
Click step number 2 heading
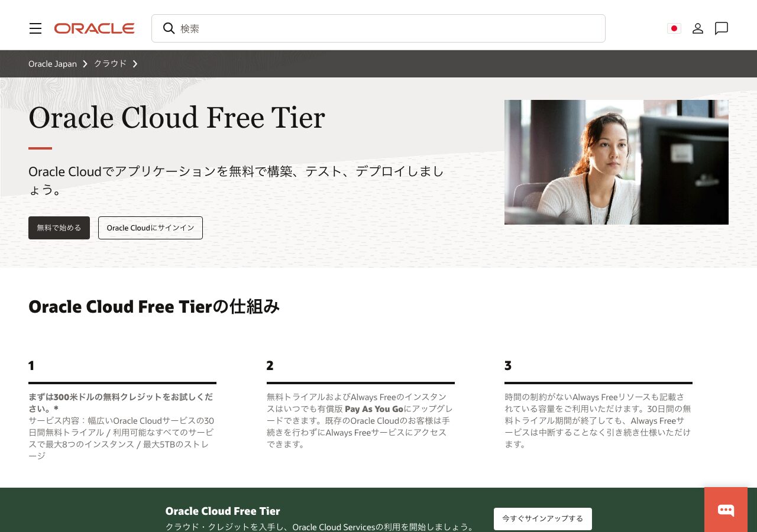[x=270, y=365]
